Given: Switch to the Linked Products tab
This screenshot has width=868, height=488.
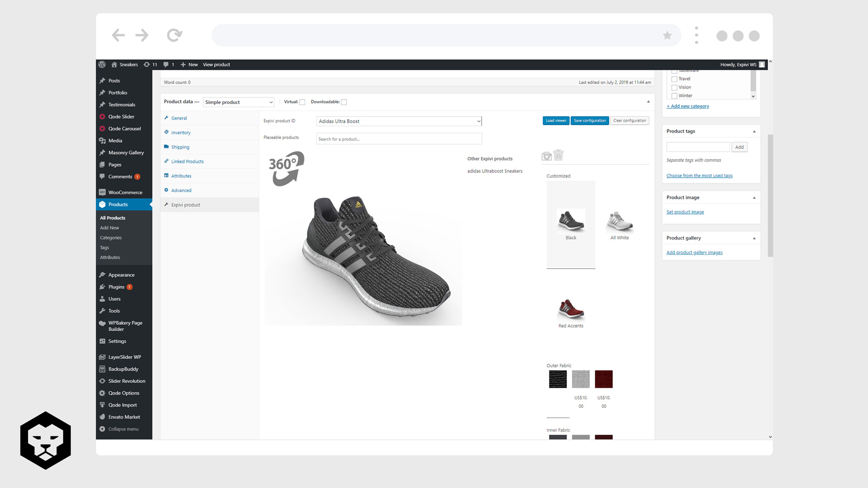Looking at the screenshot, I should [210, 161].
